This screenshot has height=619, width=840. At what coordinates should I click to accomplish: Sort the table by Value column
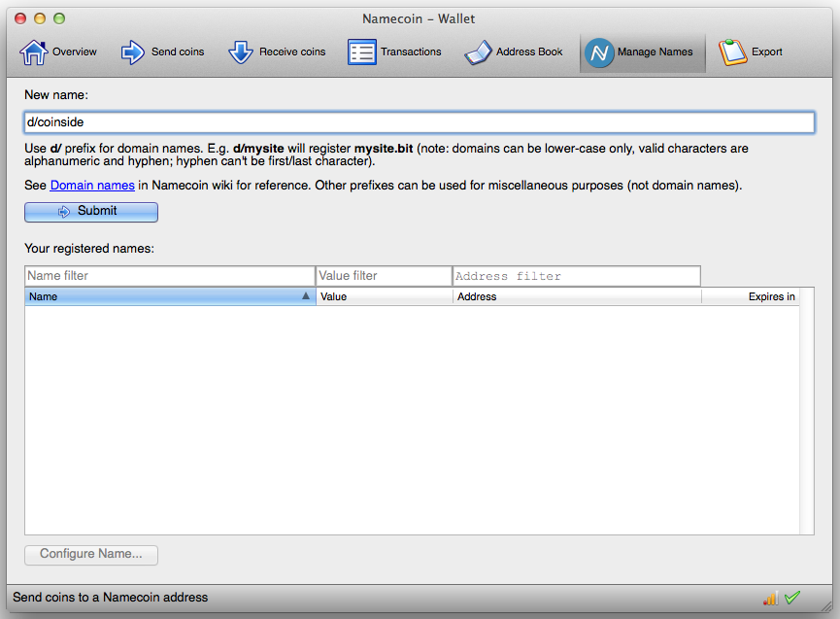[385, 297]
